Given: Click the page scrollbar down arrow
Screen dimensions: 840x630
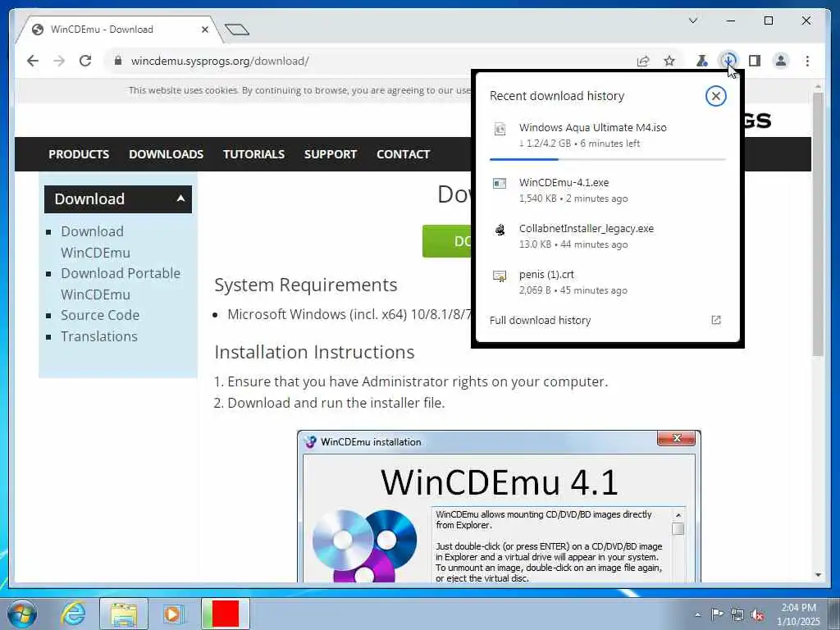Looking at the screenshot, I should (818, 575).
